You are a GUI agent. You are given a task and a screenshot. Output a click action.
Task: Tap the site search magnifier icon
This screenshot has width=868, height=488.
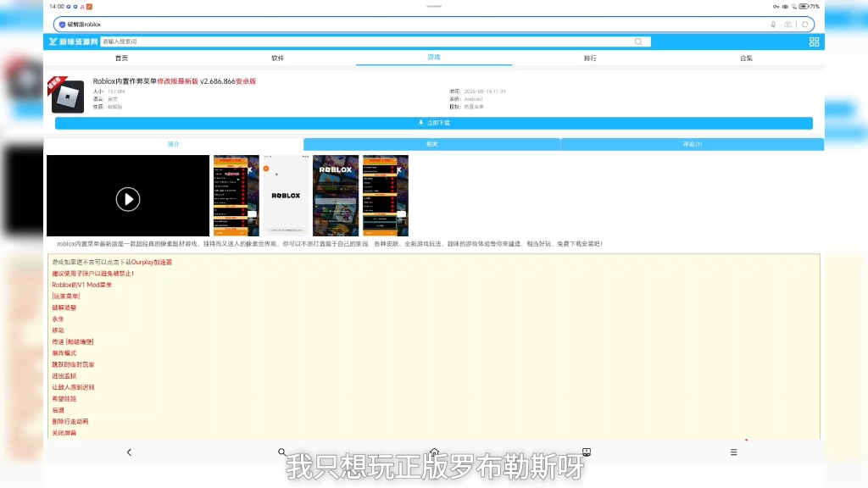point(638,42)
